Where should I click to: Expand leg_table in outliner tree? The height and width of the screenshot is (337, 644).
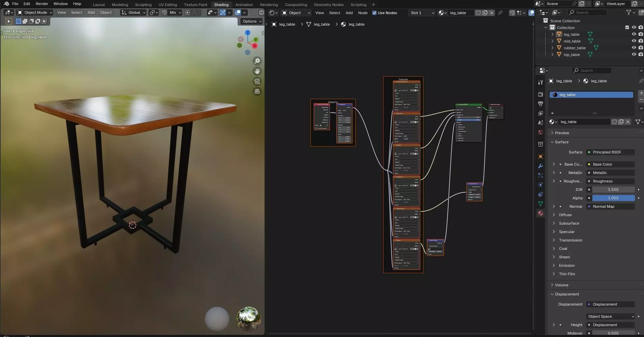point(552,34)
